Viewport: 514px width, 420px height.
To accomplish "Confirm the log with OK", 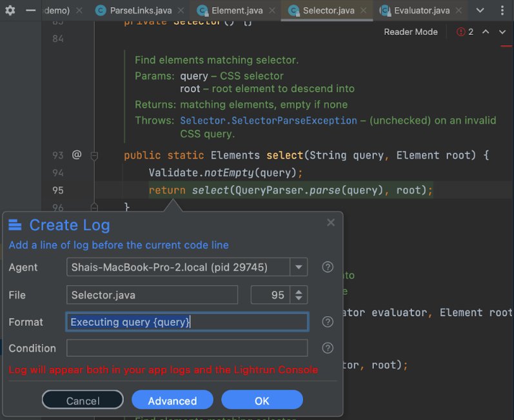I will click(x=262, y=401).
